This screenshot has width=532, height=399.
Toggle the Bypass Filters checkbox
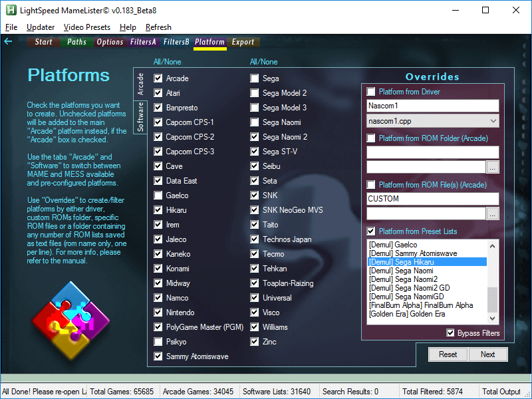click(x=451, y=333)
